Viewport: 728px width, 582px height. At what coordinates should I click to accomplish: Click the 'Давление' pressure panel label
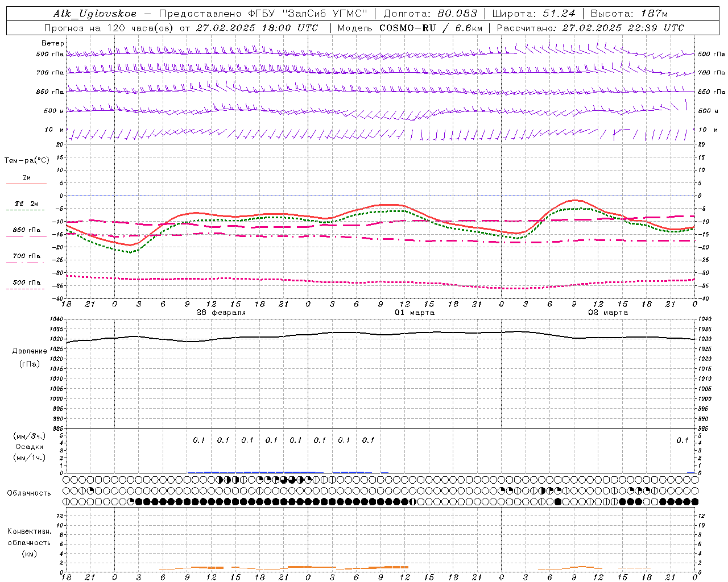30,351
